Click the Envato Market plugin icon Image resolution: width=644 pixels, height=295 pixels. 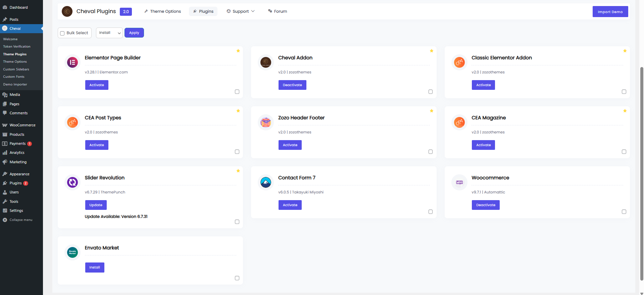coord(72,252)
